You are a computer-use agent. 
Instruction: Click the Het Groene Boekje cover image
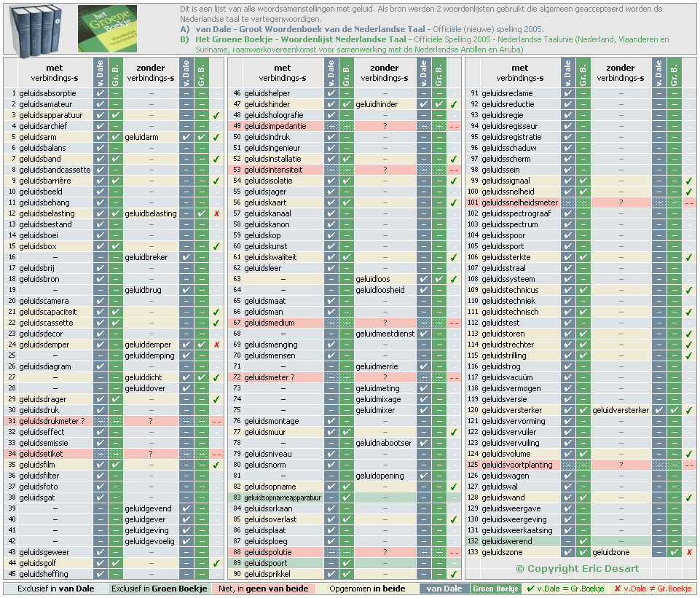pyautogui.click(x=107, y=28)
